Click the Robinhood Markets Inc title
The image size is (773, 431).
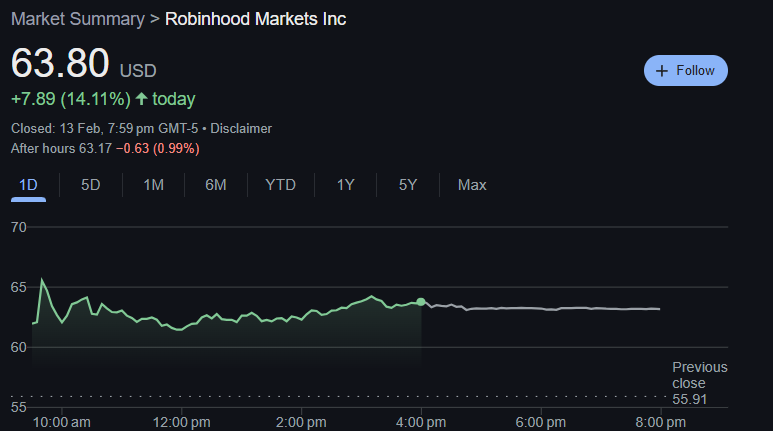coord(255,19)
